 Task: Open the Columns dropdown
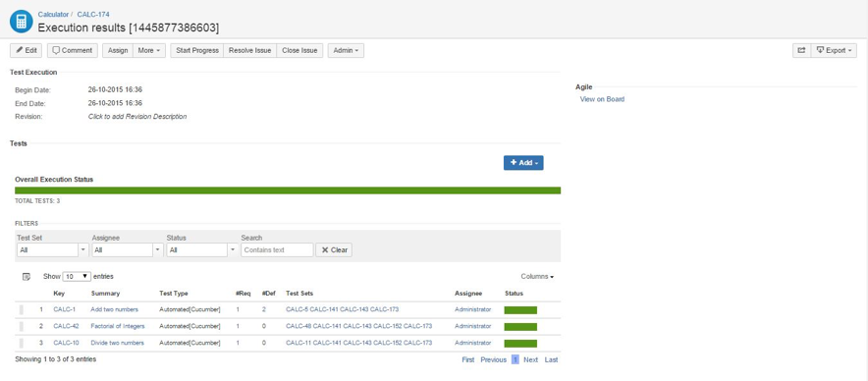pos(537,276)
